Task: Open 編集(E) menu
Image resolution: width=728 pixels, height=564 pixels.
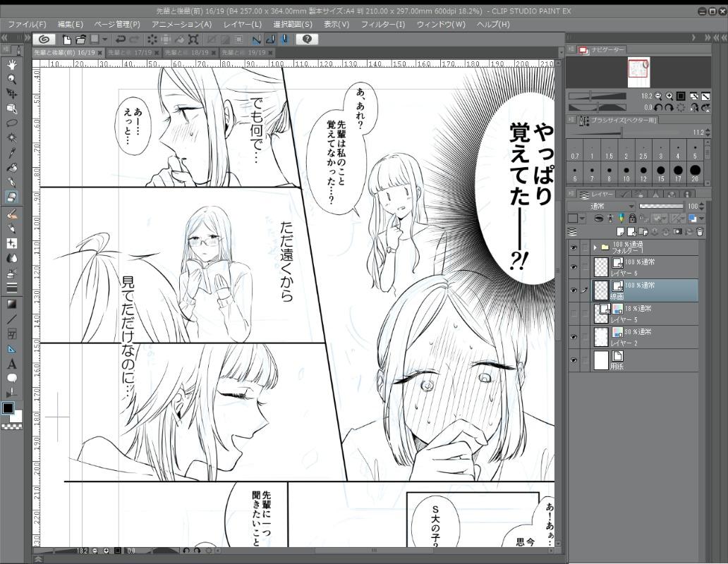Action: tap(71, 25)
